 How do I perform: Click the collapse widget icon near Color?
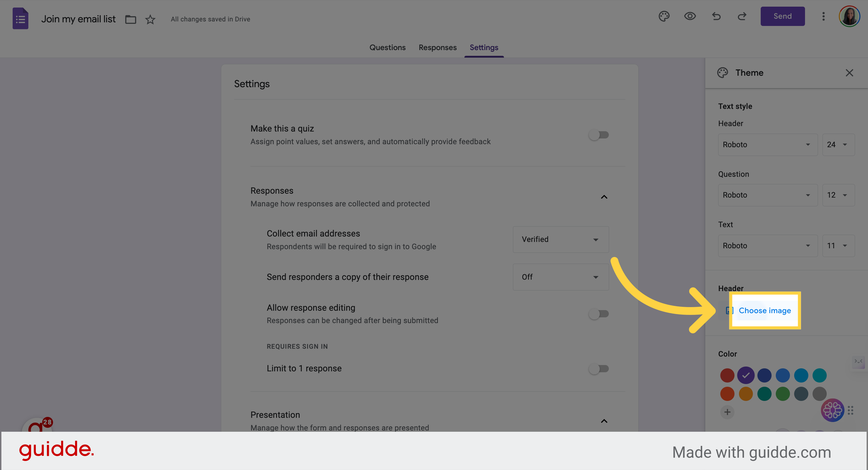(x=858, y=361)
